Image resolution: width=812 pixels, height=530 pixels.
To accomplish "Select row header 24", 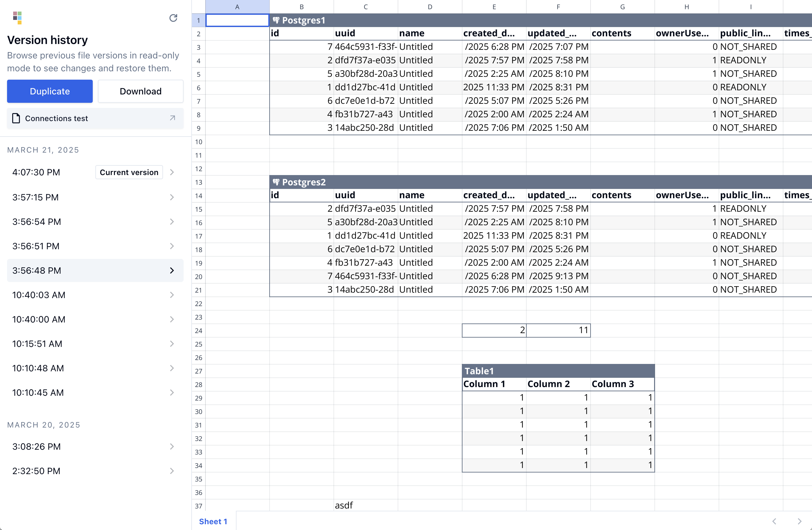I will click(199, 331).
